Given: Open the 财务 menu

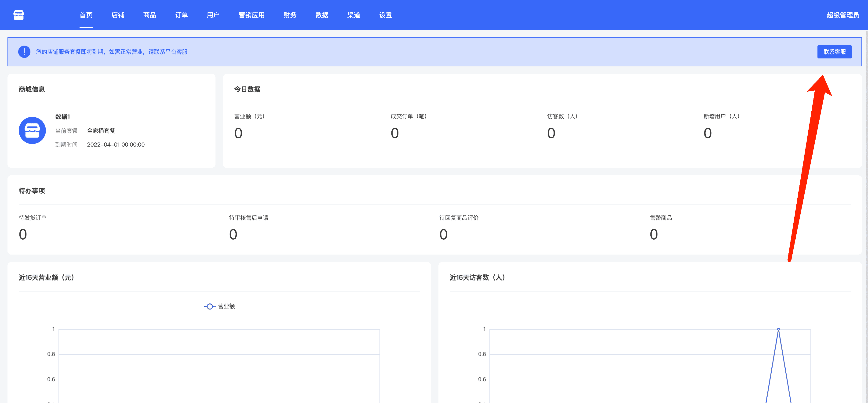Looking at the screenshot, I should tap(290, 15).
